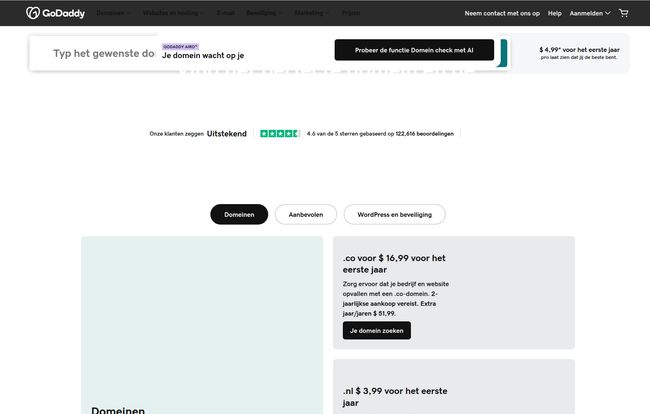Switch to WordPress en beveiliging tab
The height and width of the screenshot is (414, 650).
coord(394,214)
